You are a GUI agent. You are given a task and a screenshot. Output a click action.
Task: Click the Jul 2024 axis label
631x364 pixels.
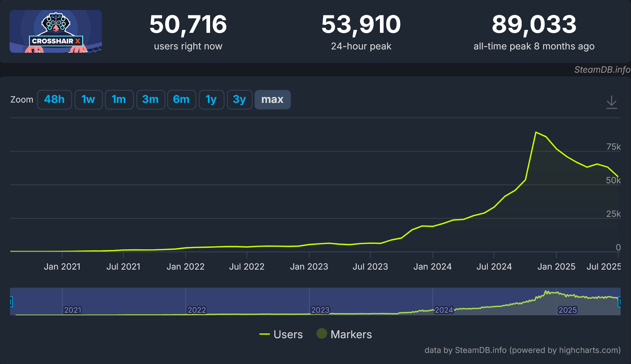tap(494, 267)
